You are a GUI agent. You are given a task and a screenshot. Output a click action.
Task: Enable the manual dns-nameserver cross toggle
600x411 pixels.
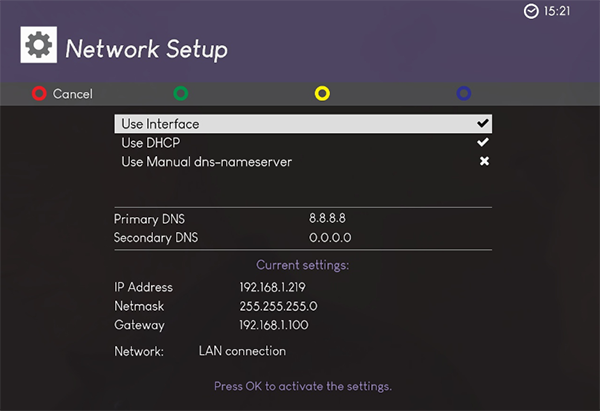click(x=484, y=161)
